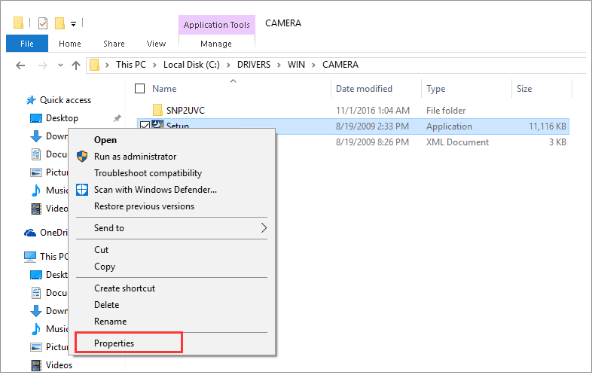
Task: Click the Forward navigation arrow
Action: pos(43,65)
